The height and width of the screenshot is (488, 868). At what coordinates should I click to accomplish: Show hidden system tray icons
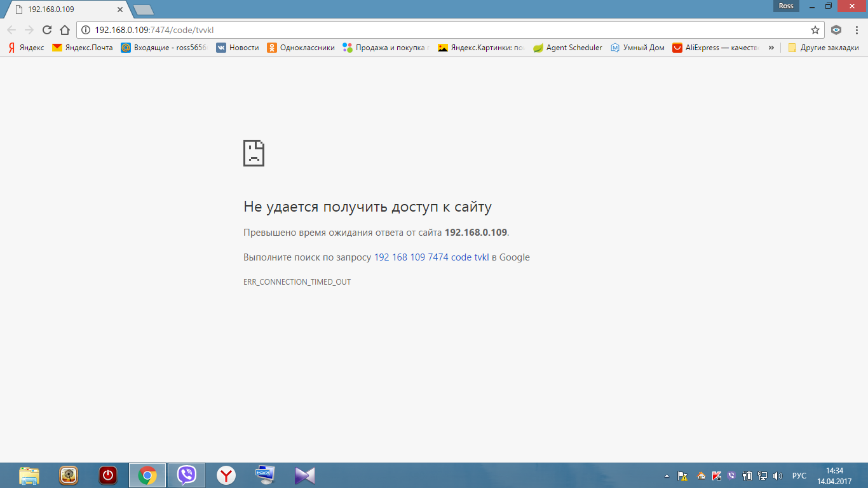click(667, 476)
